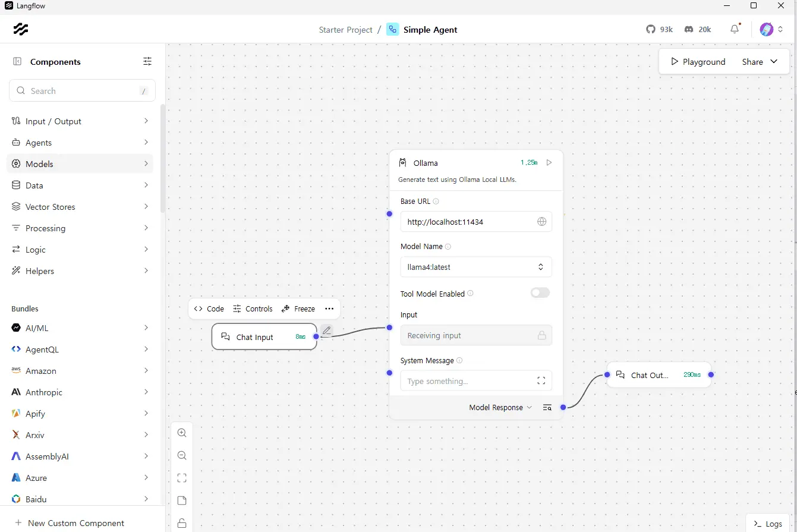The height and width of the screenshot is (532, 797).
Task: Expand the Baidu bundle
Action: tap(80, 499)
